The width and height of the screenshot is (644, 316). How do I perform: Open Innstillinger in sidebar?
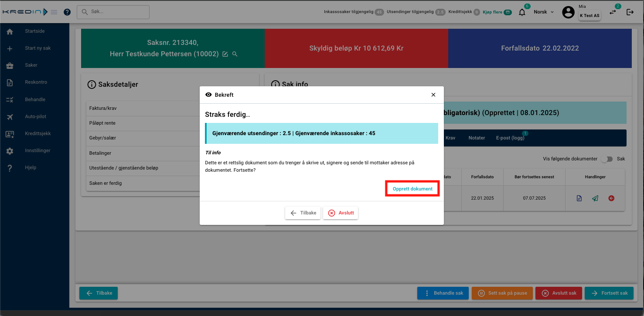click(38, 150)
